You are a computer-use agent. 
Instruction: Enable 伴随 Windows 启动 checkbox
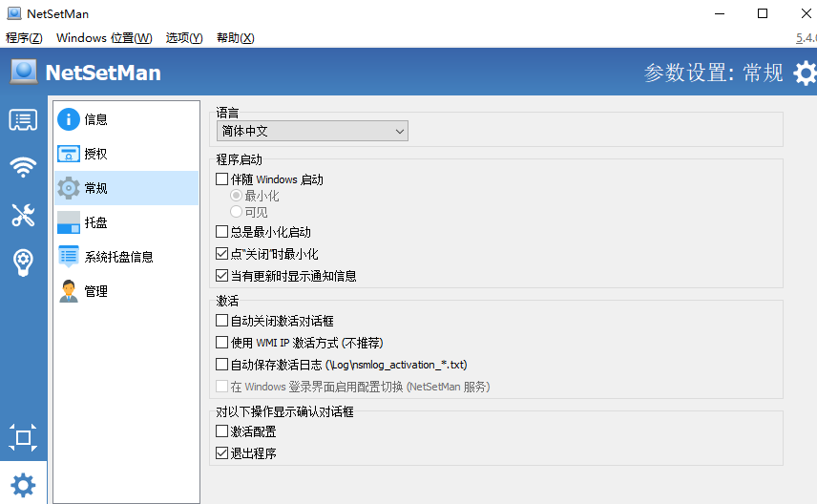[222, 179]
